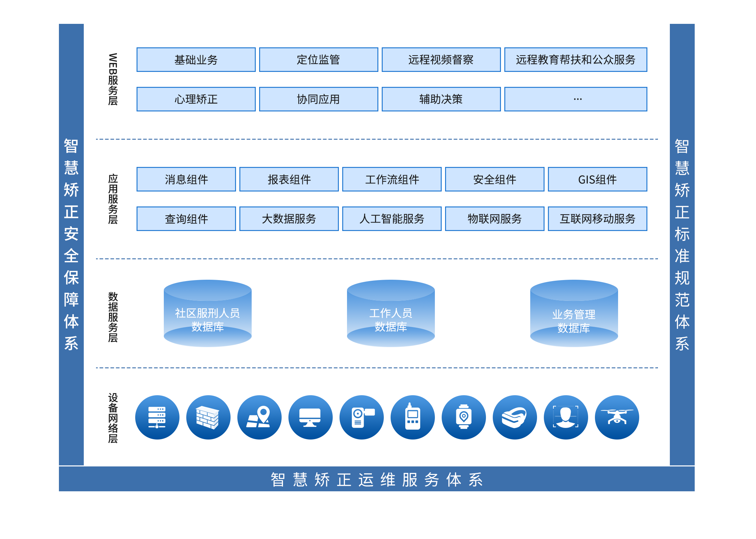The width and height of the screenshot is (756, 539).
Task: Select the 智慧矫正标准规范体系 side bar
Action: [x=682, y=244]
